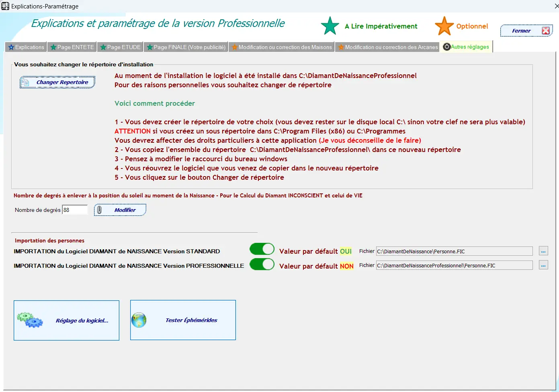Select the Page FINALE (Votre publicité) tab

pyautogui.click(x=186, y=47)
